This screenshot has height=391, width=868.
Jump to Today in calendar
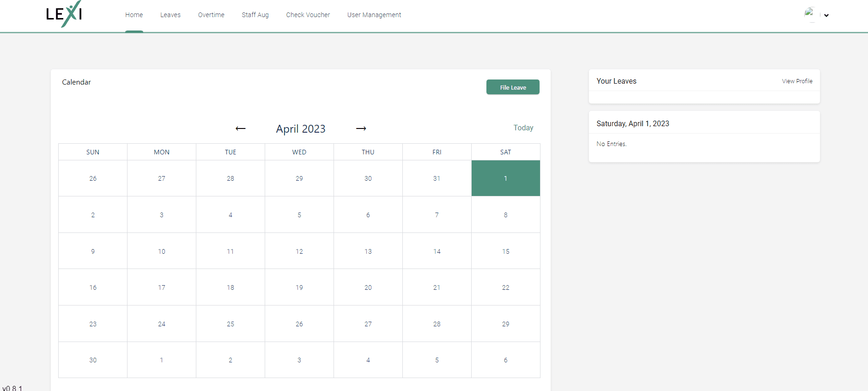click(523, 128)
